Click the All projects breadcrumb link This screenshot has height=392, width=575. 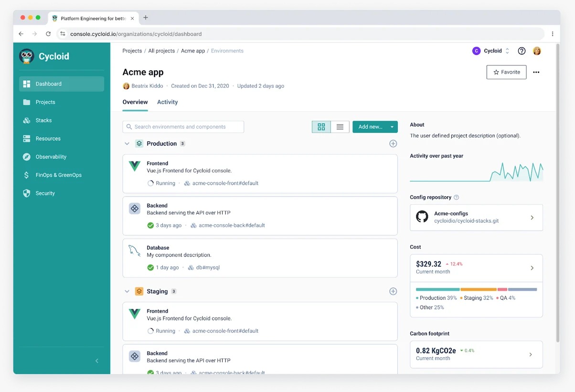[161, 51]
